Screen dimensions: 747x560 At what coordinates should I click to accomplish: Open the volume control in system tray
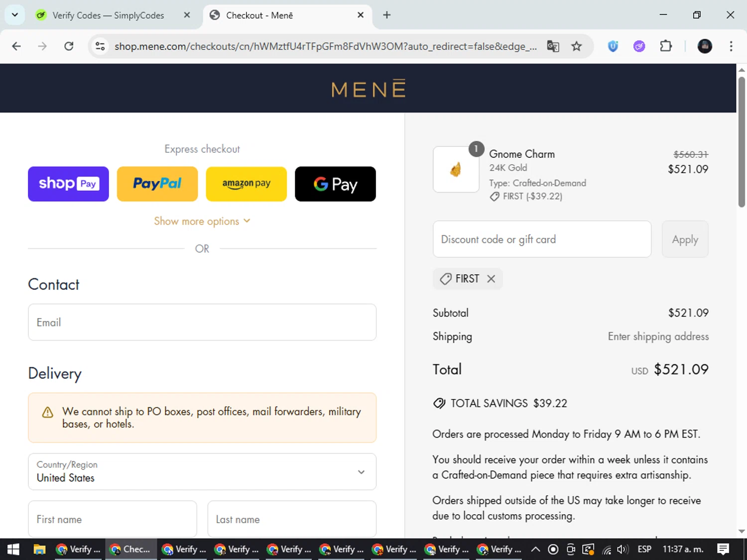(622, 549)
